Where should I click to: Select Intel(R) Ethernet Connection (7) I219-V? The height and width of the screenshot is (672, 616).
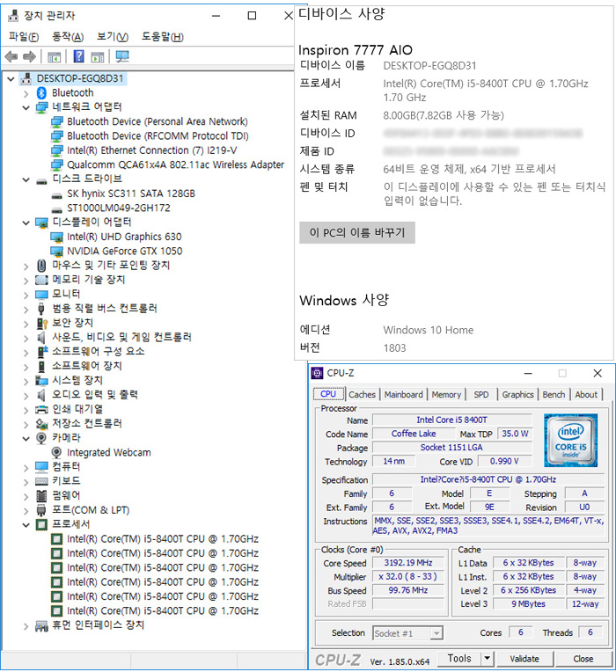point(151,150)
